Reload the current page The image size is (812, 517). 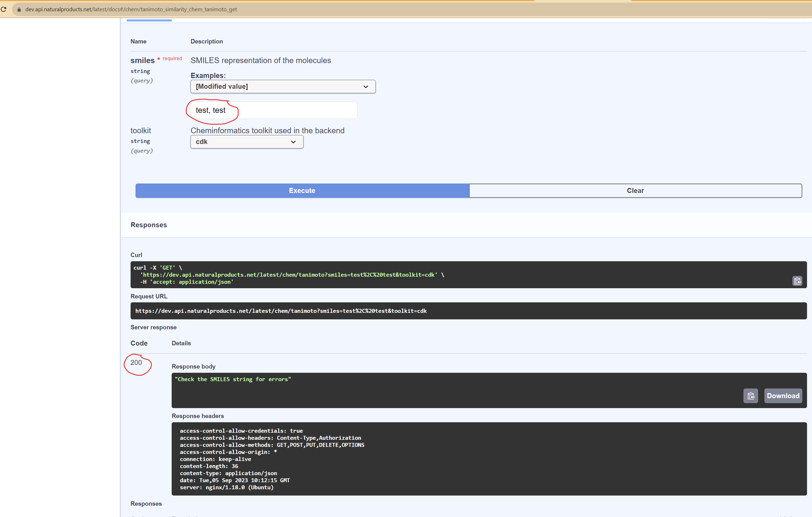pyautogui.click(x=4, y=9)
